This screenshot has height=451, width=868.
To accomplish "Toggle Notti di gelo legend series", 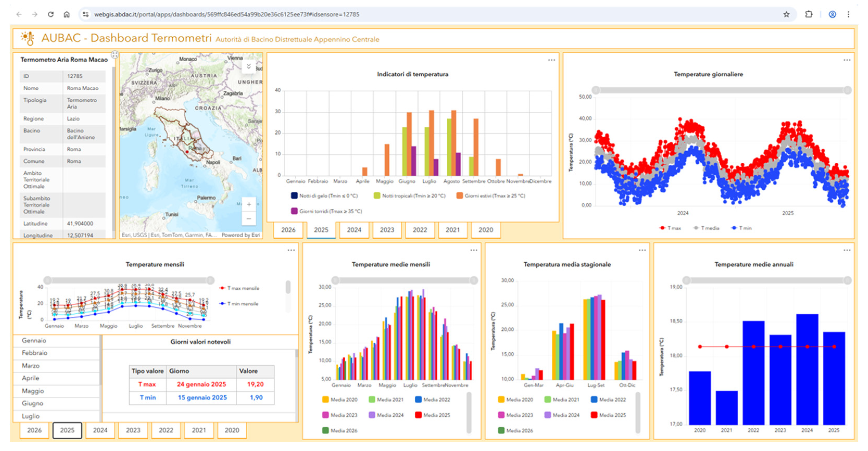I will coord(325,196).
